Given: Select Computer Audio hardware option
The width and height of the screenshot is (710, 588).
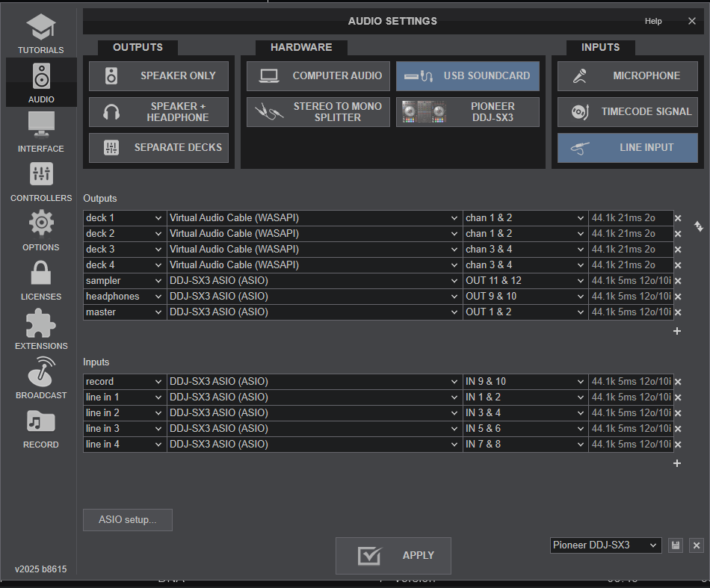Looking at the screenshot, I should (318, 76).
